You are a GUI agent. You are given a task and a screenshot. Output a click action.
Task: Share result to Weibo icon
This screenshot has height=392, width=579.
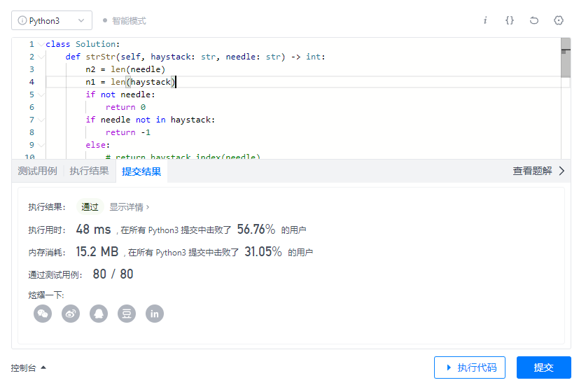(x=71, y=314)
